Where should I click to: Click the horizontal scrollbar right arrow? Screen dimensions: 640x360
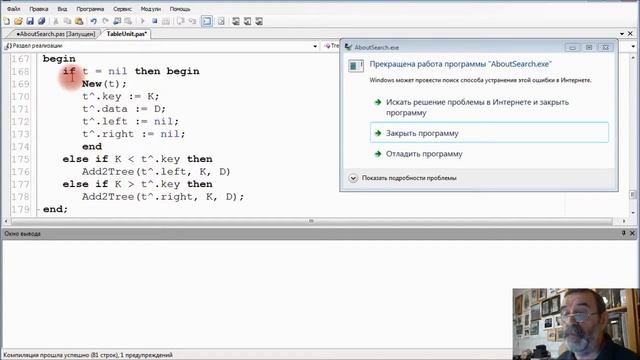[624, 221]
